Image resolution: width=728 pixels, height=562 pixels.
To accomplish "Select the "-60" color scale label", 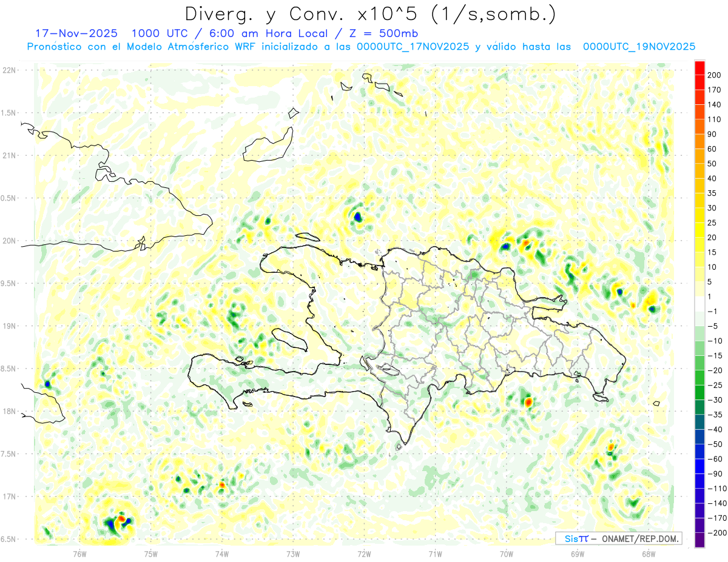I will [716, 459].
